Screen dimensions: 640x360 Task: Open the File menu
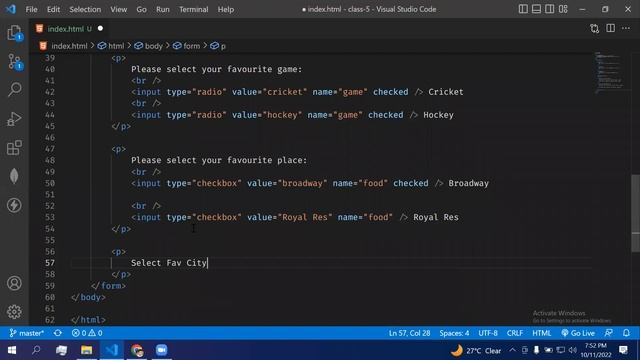pyautogui.click(x=31, y=9)
